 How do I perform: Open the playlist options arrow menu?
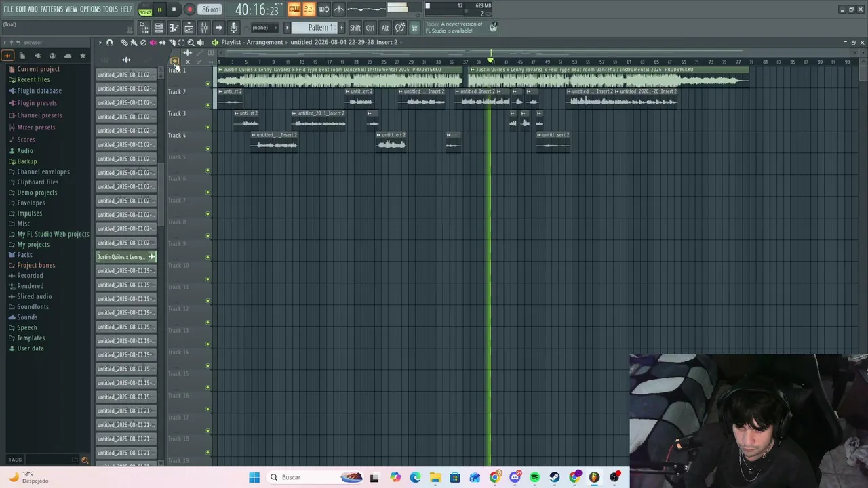click(100, 43)
